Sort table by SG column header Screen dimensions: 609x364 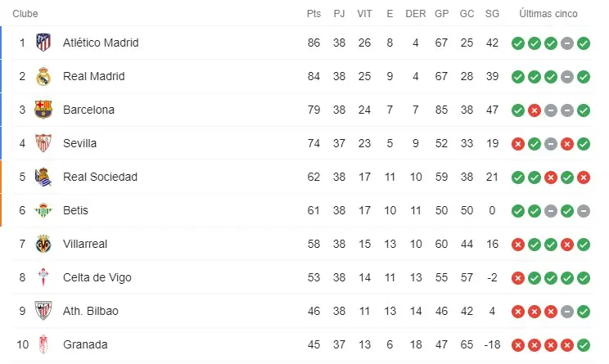492,14
